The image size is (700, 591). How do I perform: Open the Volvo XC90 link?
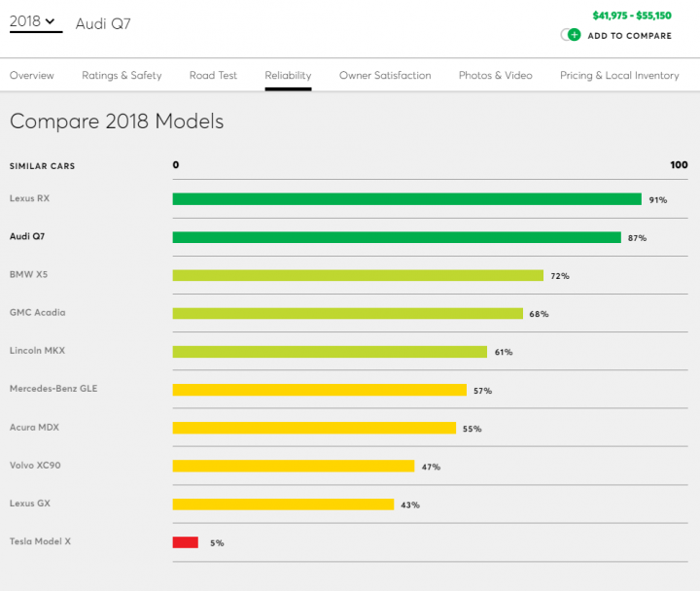pyautogui.click(x=35, y=466)
